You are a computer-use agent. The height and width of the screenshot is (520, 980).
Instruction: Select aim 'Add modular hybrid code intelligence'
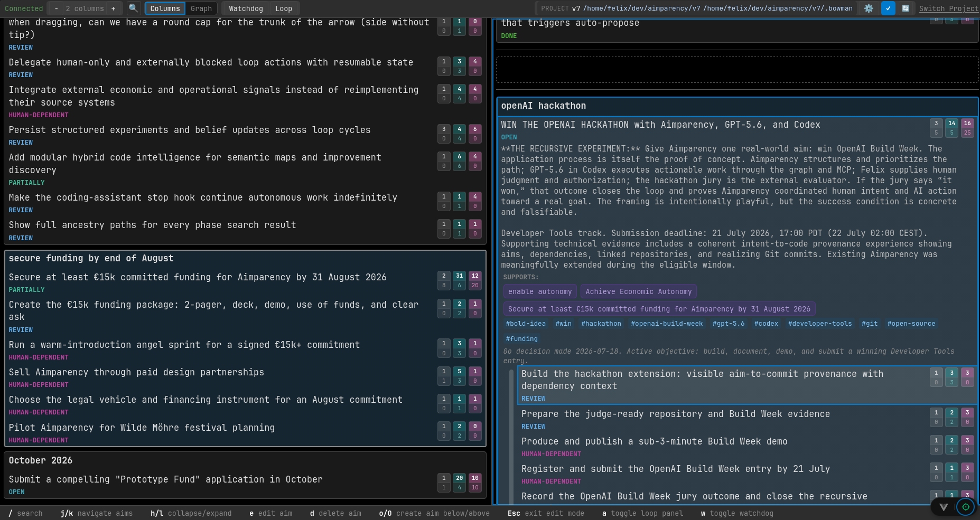click(x=245, y=169)
